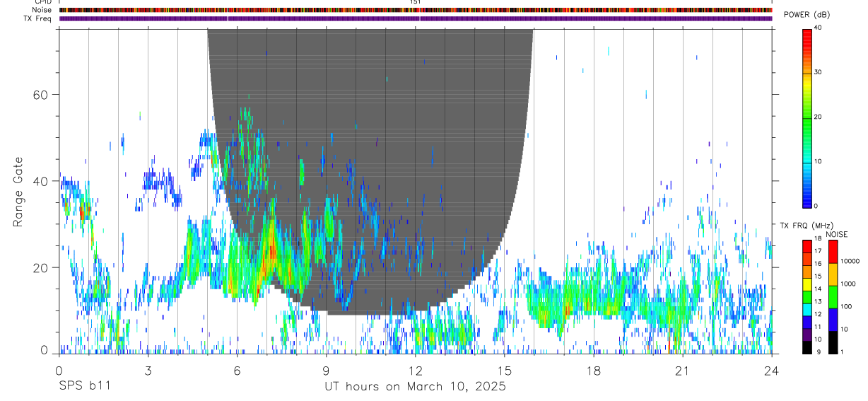The image size is (868, 401).
Task: Click the UT hours date caption
Action: point(415,387)
